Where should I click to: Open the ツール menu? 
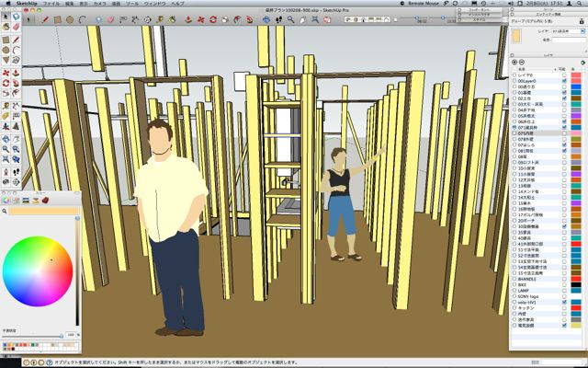(132, 4)
